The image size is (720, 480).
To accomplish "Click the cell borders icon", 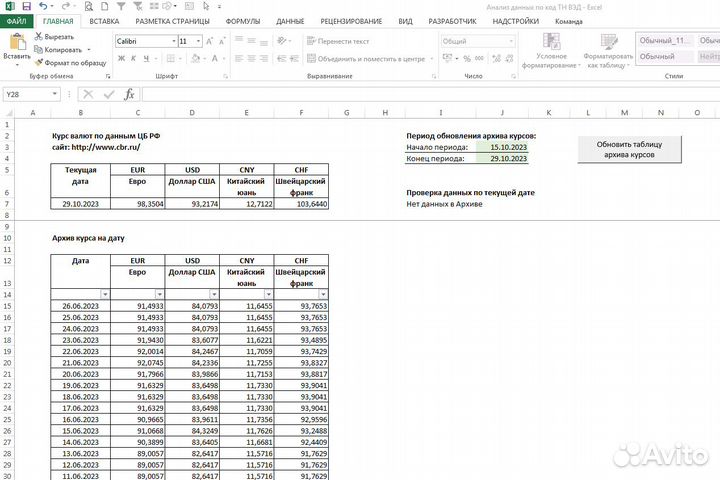I will coord(171,58).
